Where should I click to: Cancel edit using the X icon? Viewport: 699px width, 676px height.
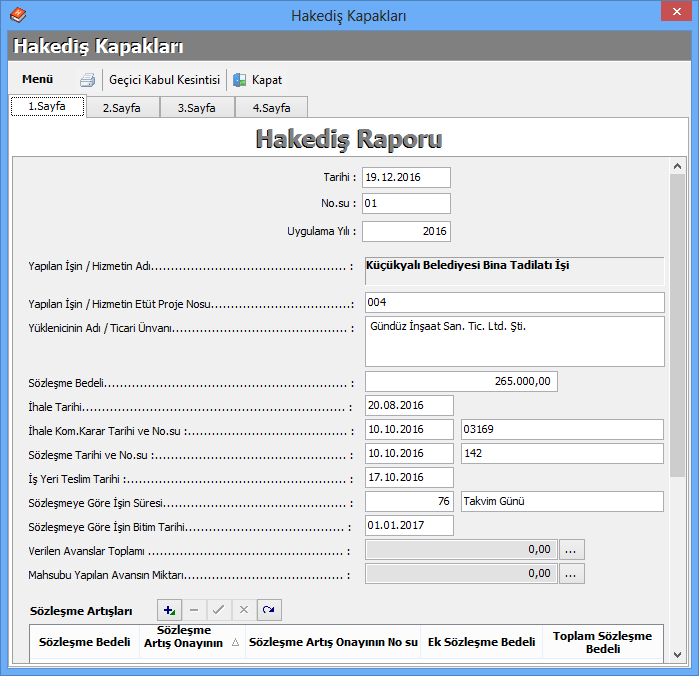pyautogui.click(x=243, y=609)
